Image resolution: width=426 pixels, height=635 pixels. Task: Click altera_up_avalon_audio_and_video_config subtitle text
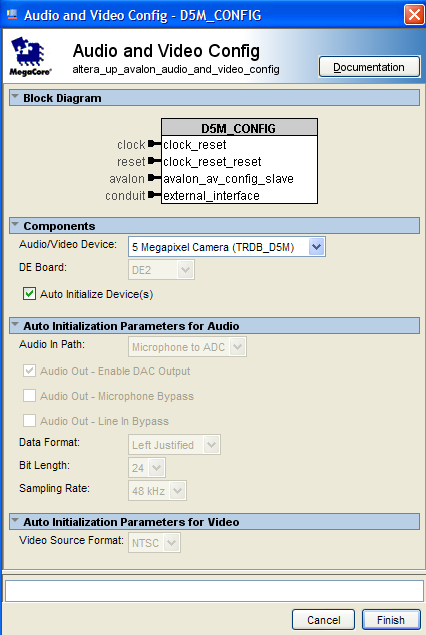click(x=176, y=70)
